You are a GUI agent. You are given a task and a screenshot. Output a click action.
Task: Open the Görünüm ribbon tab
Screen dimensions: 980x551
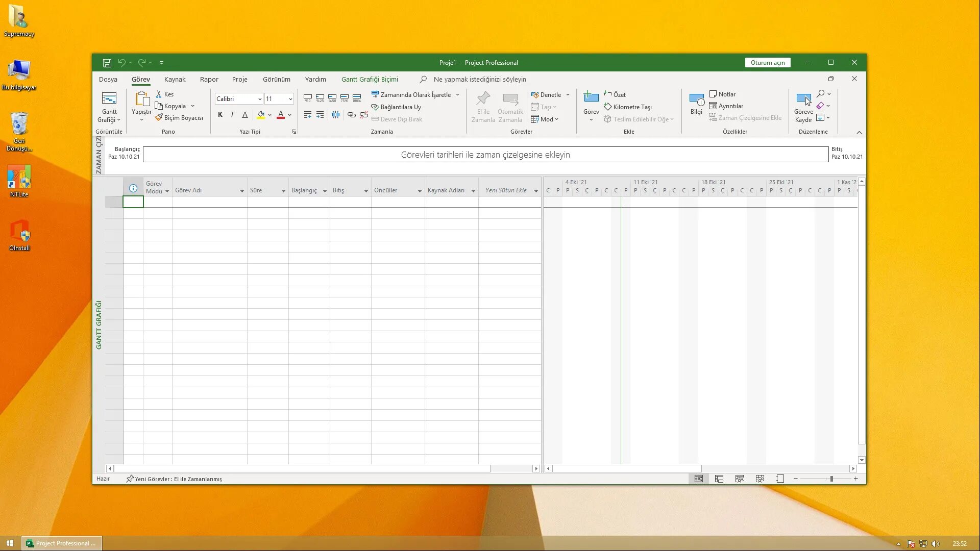(276, 79)
